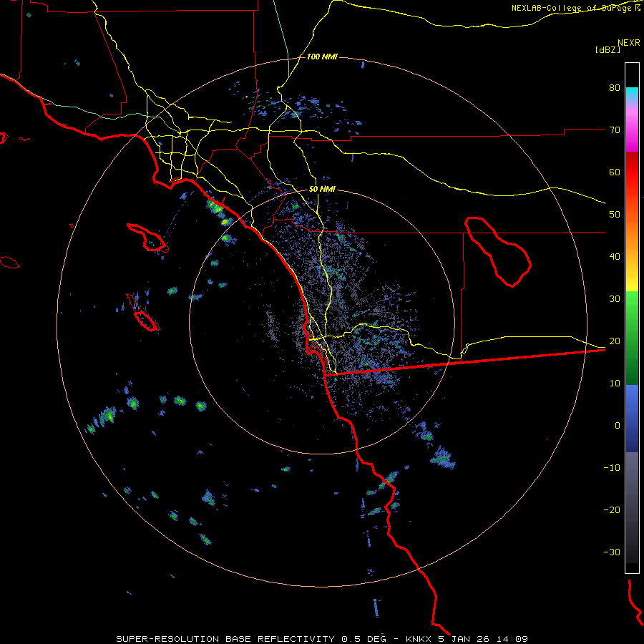Click the 50 value on dBZ scale
The height and width of the screenshot is (644, 644).
[615, 215]
